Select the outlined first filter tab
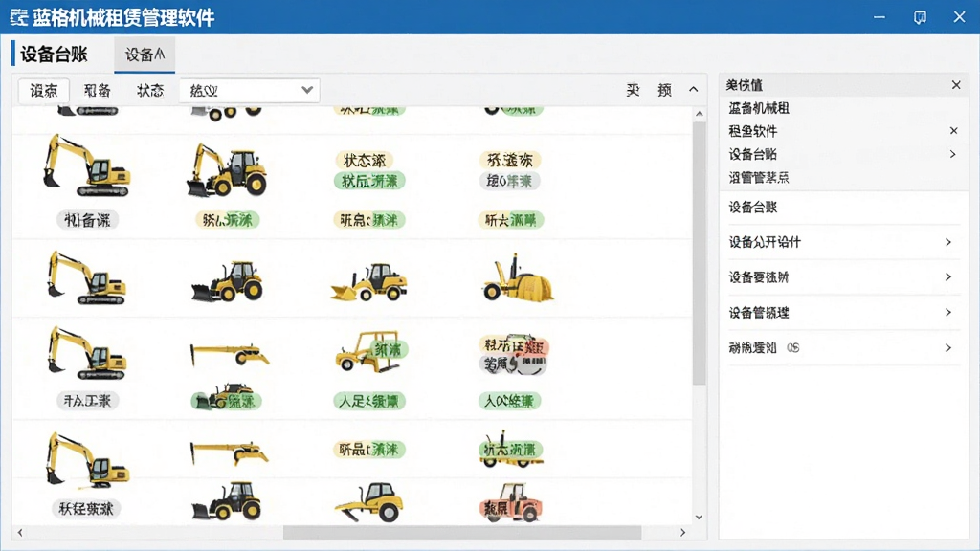 point(44,91)
